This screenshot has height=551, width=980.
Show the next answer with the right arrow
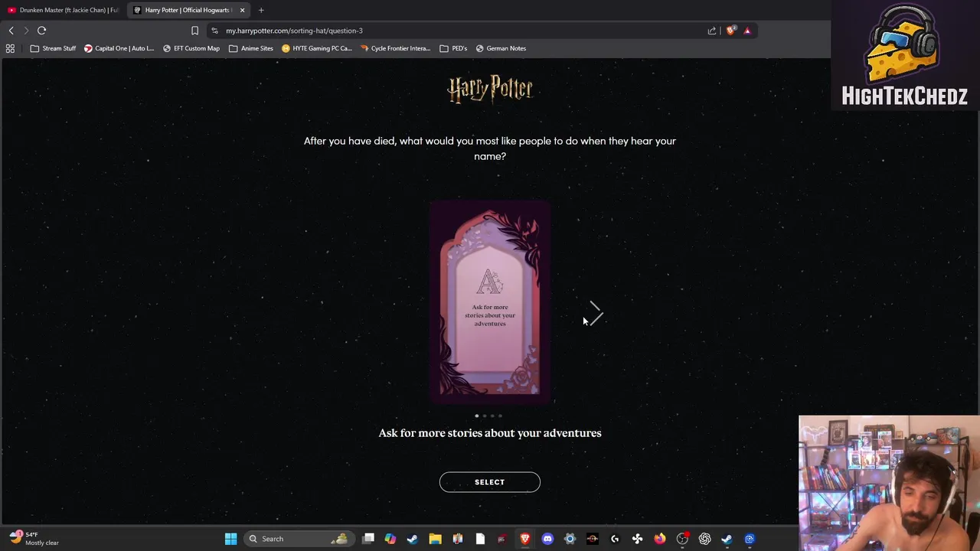[596, 313]
